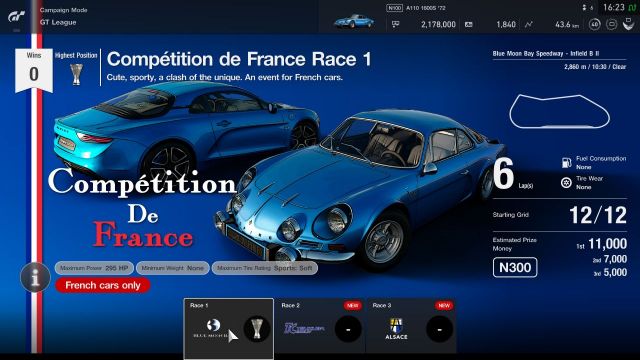Select the Race 1 Blue Moon tile
The image size is (640, 360).
click(x=229, y=329)
